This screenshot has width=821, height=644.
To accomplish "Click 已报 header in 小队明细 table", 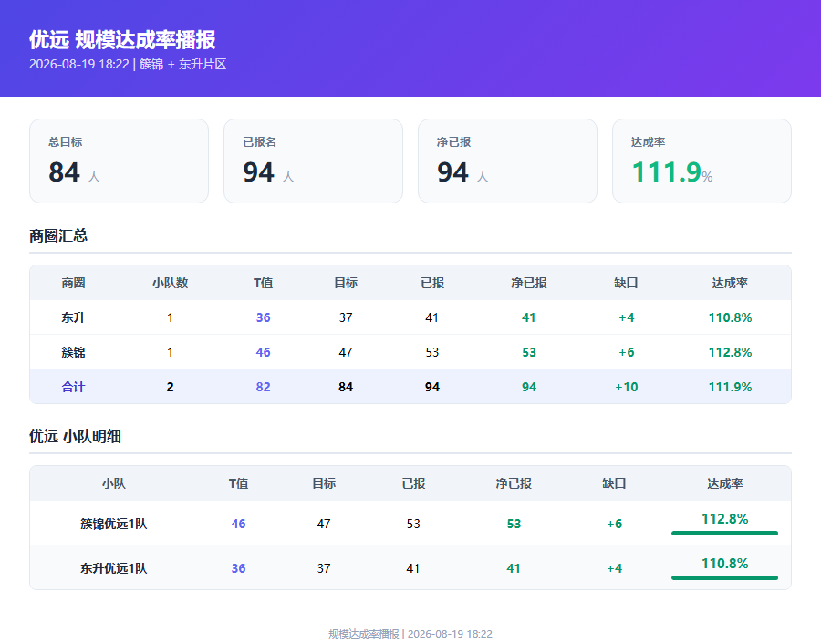I will [413, 483].
